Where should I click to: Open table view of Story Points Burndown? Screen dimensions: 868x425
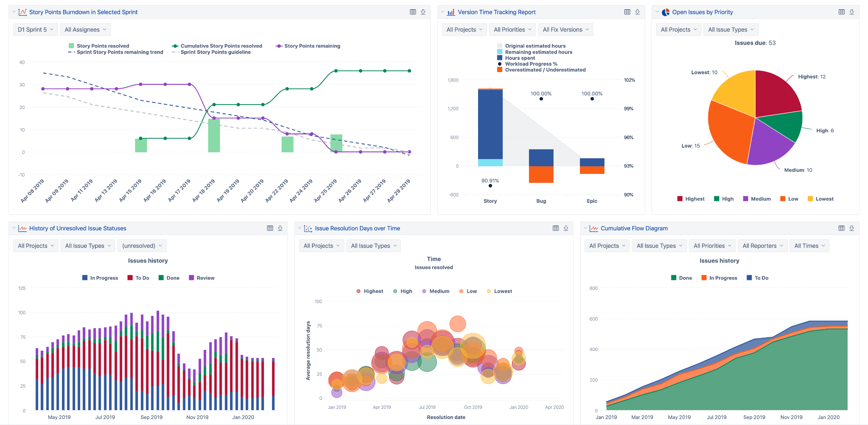(x=413, y=11)
